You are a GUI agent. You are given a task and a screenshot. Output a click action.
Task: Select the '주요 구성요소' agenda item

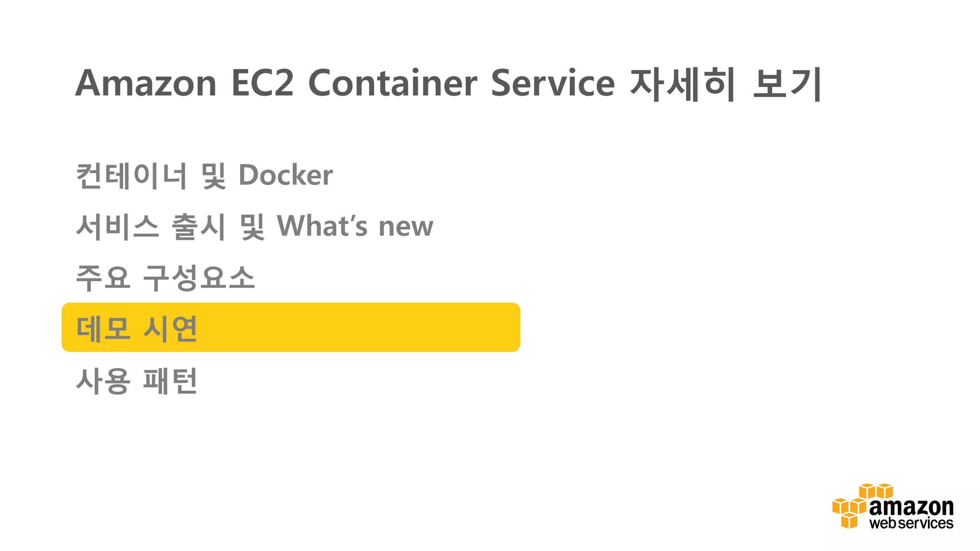(x=165, y=277)
